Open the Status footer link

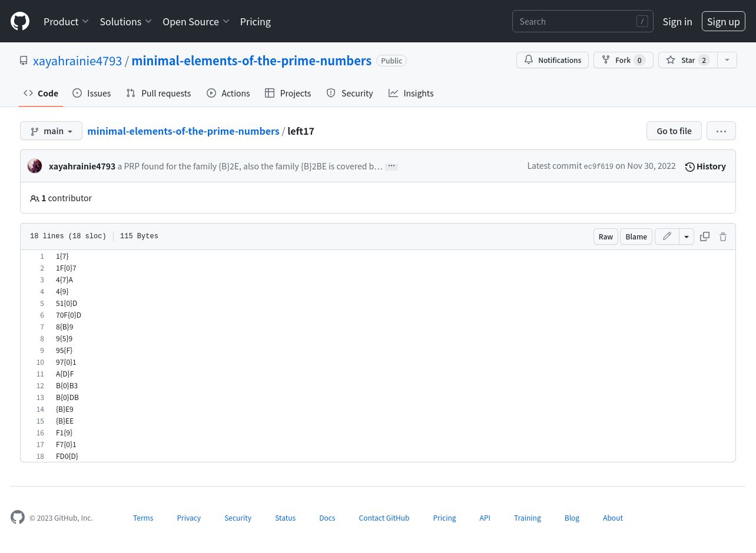[285, 518]
